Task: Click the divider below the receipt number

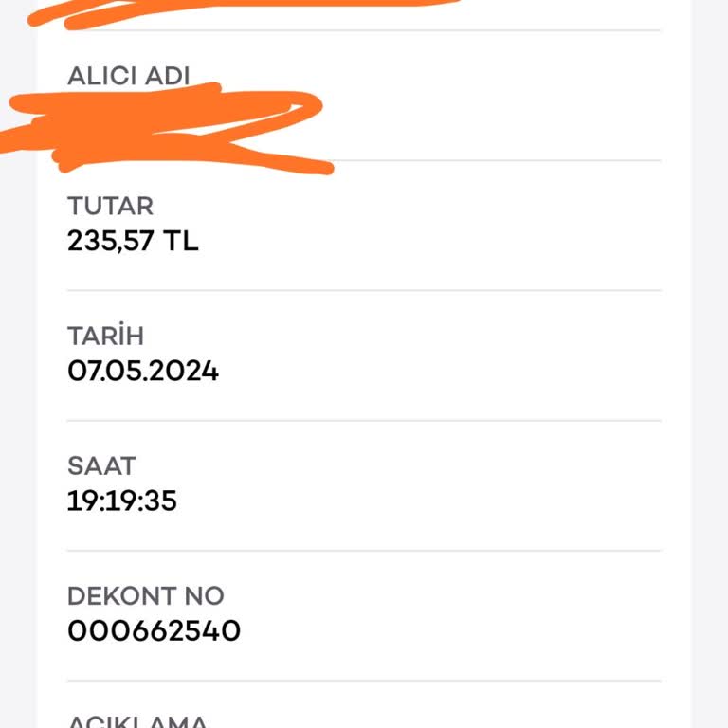Action: (364, 680)
